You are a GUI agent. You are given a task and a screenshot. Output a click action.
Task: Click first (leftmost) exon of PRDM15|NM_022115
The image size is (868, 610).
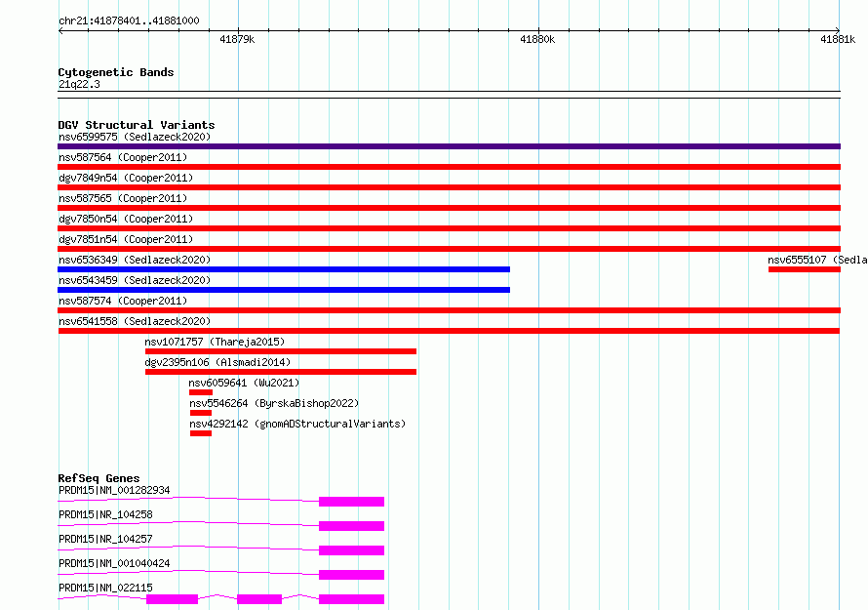(x=173, y=599)
